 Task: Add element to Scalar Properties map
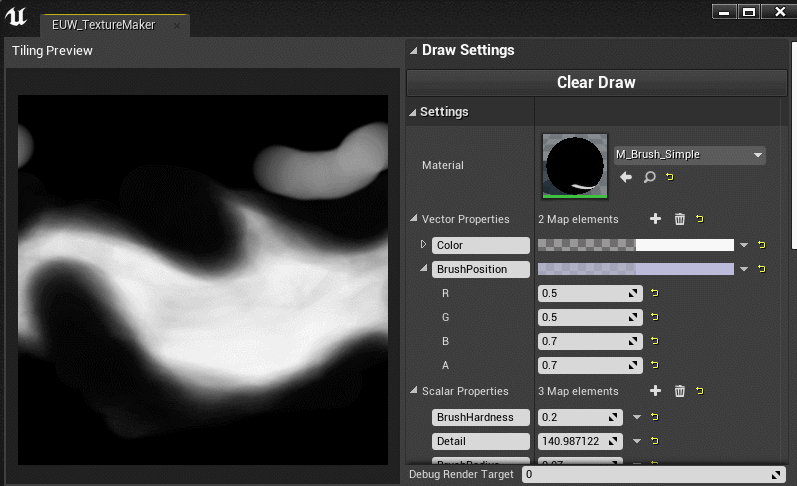pos(655,390)
